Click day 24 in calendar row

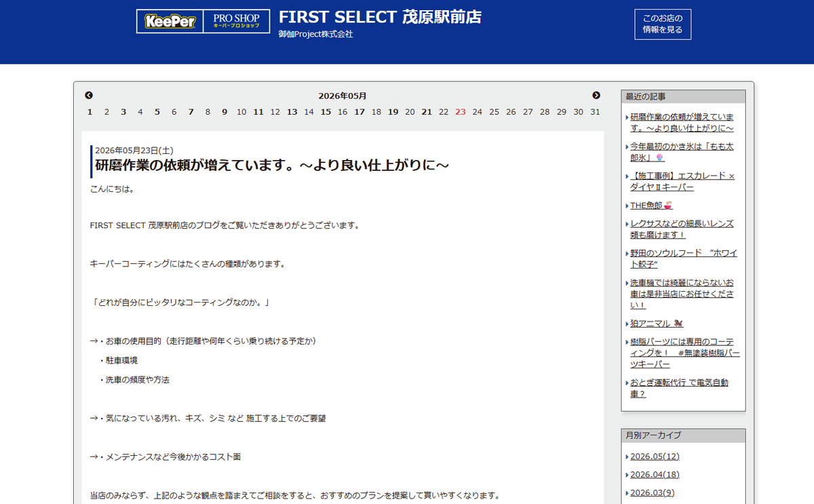477,112
